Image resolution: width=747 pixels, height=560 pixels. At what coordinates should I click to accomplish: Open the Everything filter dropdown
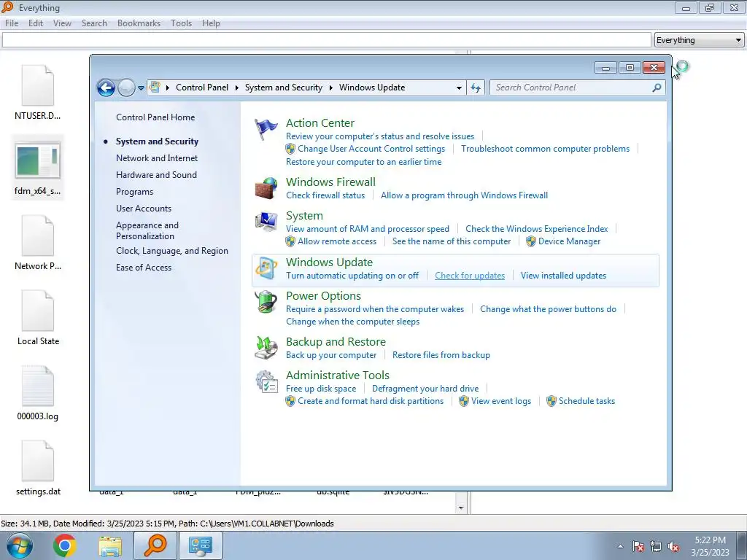tap(699, 40)
